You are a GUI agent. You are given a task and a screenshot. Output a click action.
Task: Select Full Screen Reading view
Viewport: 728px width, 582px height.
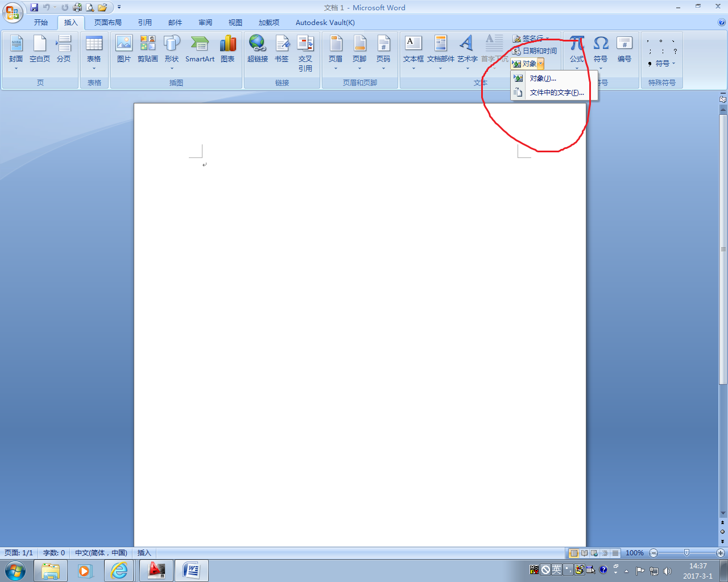tap(584, 553)
